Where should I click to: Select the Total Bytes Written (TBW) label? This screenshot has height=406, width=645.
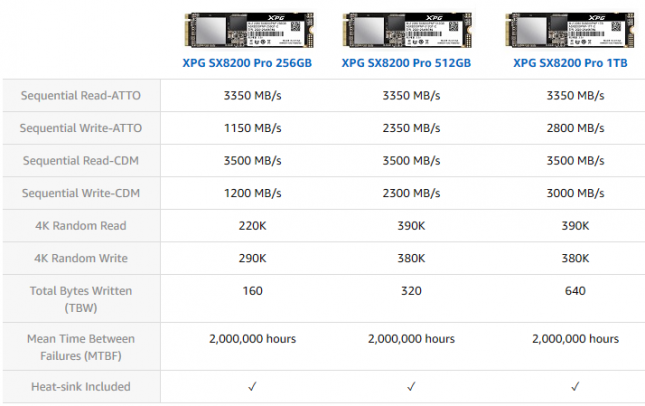click(x=81, y=299)
